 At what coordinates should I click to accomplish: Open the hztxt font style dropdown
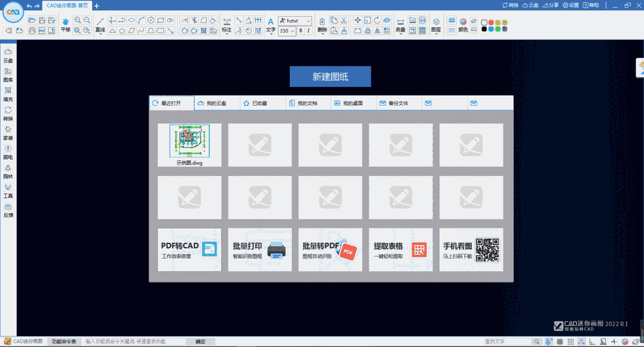click(x=309, y=21)
